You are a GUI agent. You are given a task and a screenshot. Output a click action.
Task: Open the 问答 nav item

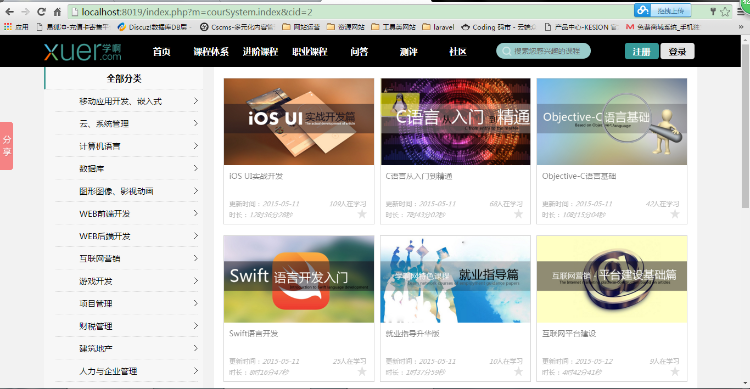tap(359, 52)
